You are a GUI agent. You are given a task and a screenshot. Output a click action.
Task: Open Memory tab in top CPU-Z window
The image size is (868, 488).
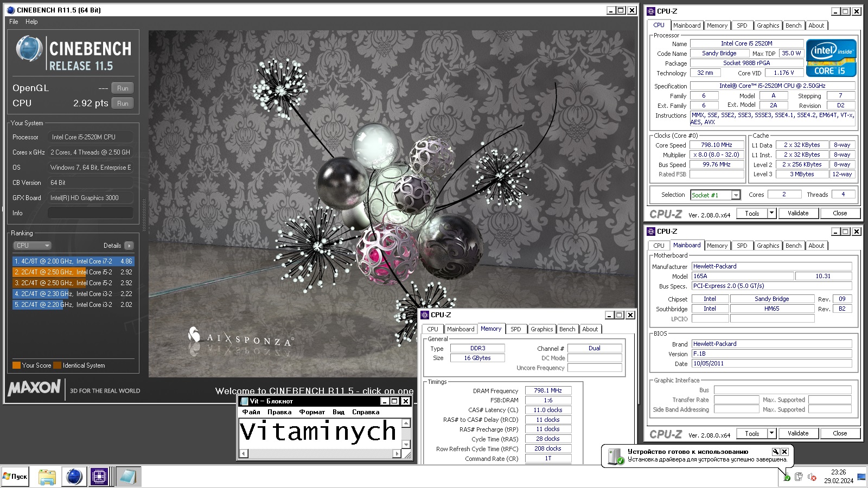pyautogui.click(x=717, y=25)
